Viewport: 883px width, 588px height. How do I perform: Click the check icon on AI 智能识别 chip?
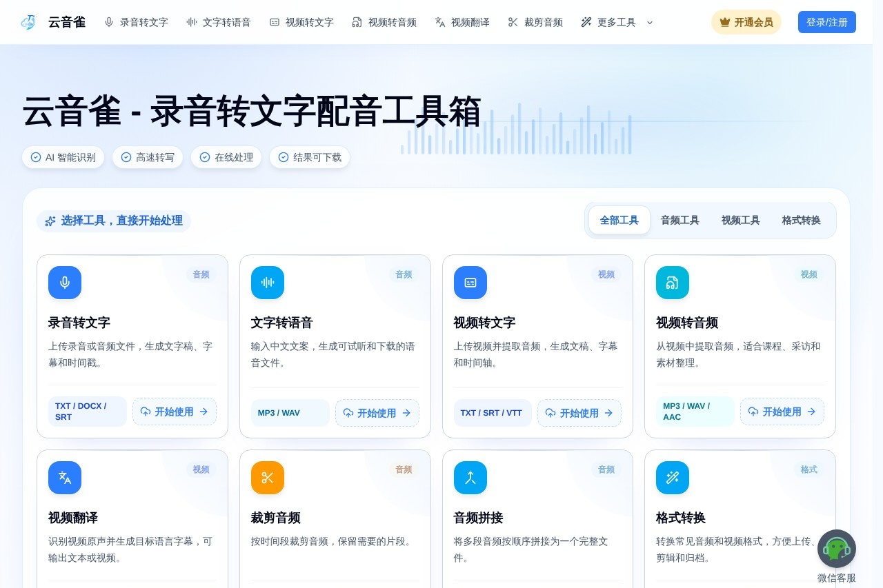[36, 157]
